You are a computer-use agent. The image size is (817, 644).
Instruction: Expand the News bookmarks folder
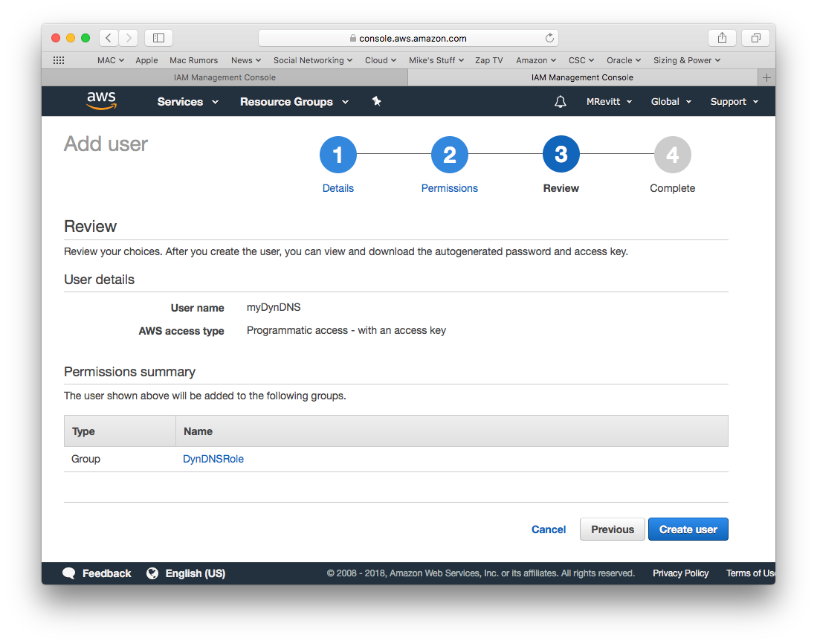coord(246,60)
